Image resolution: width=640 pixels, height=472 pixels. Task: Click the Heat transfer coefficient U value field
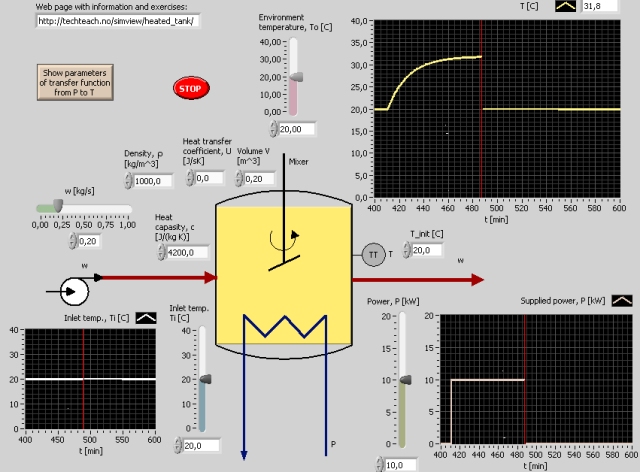210,178
